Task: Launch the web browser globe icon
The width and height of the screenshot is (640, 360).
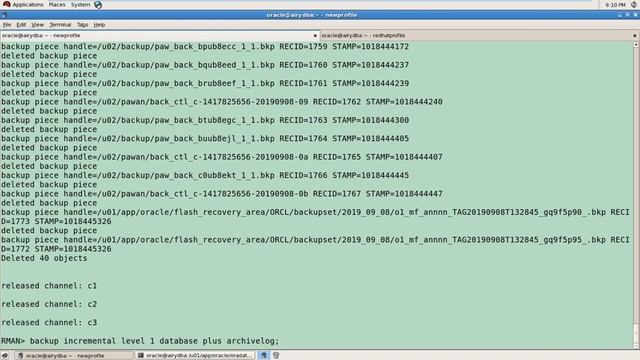Action: 98,5
